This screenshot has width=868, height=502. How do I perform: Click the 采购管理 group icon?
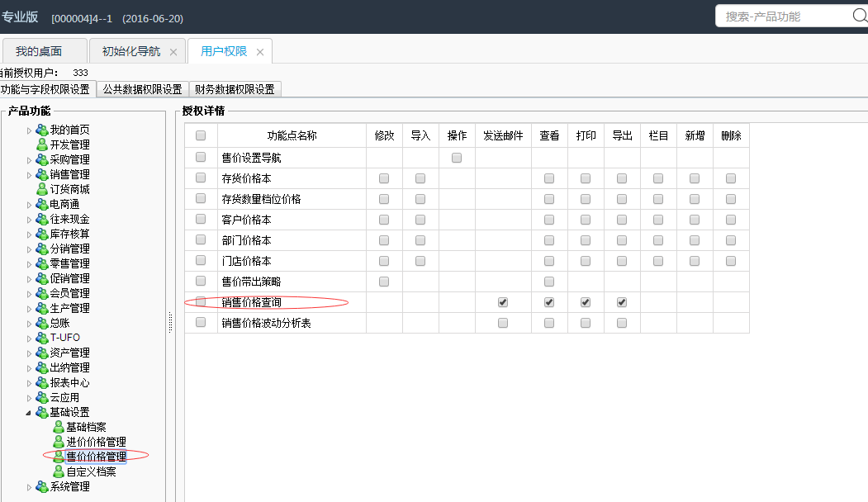click(41, 159)
